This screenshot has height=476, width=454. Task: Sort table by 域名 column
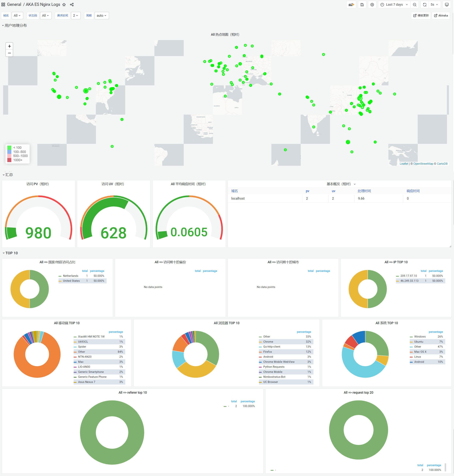pos(235,191)
